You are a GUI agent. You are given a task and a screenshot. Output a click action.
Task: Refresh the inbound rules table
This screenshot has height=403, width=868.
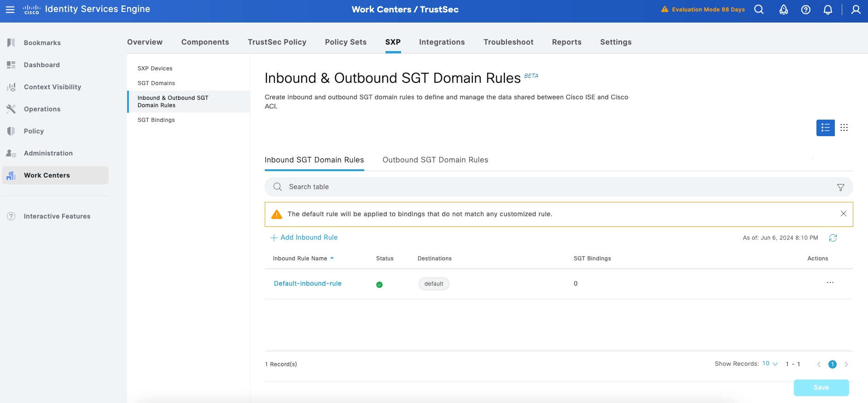(x=833, y=238)
